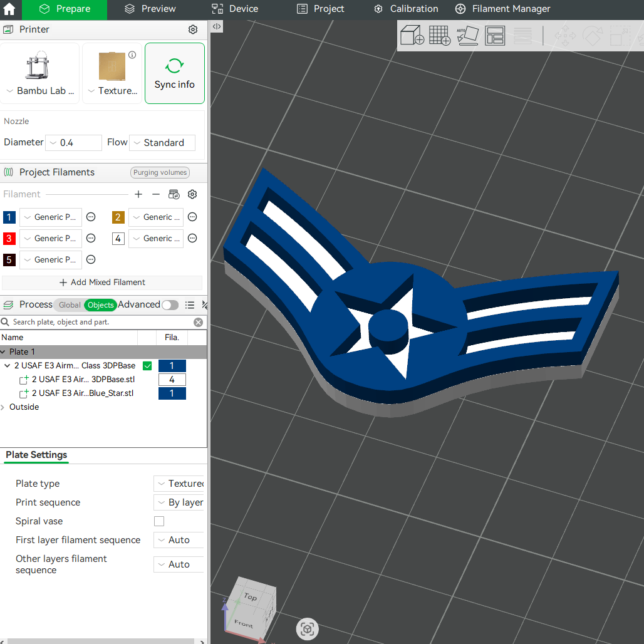Click the plus icon to add filament
This screenshot has width=644, height=644.
tap(138, 194)
